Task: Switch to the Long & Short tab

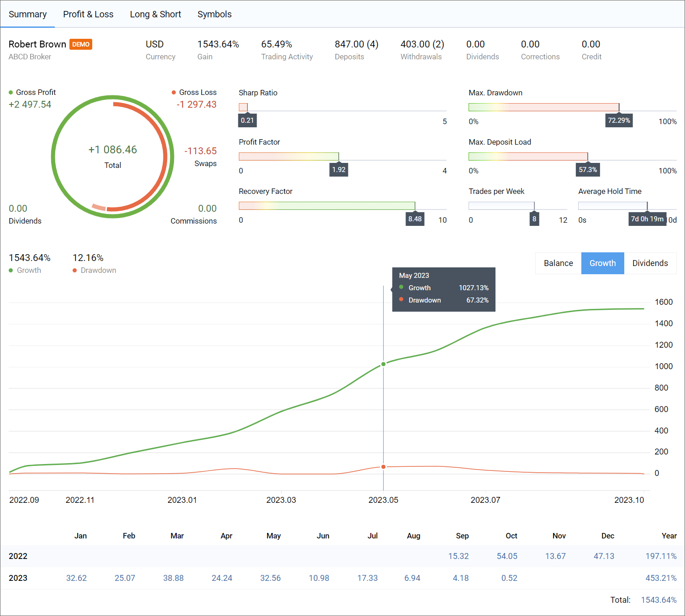Action: tap(155, 14)
